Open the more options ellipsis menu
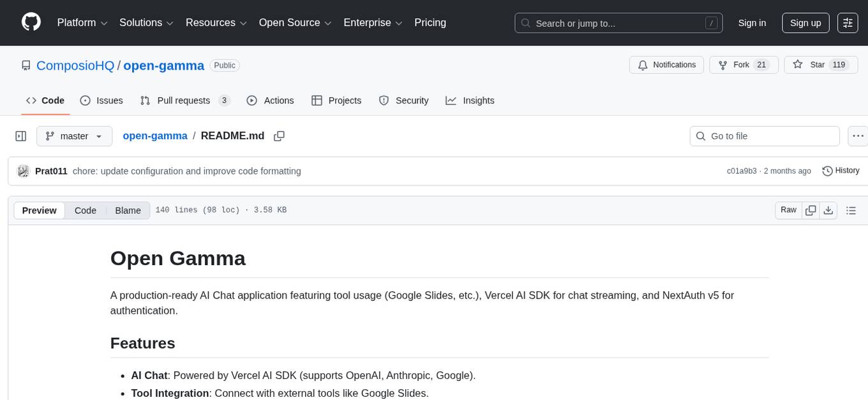868x400 pixels. tap(858, 135)
